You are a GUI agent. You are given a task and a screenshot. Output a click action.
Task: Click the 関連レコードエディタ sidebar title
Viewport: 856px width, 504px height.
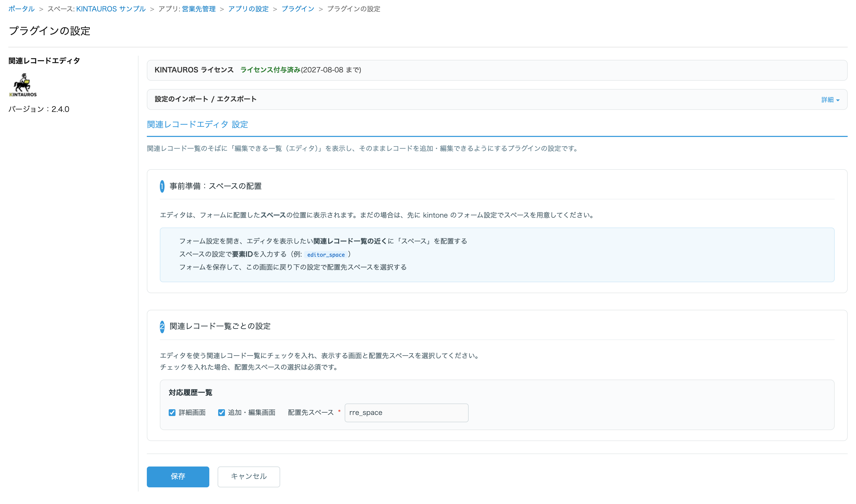(x=44, y=61)
